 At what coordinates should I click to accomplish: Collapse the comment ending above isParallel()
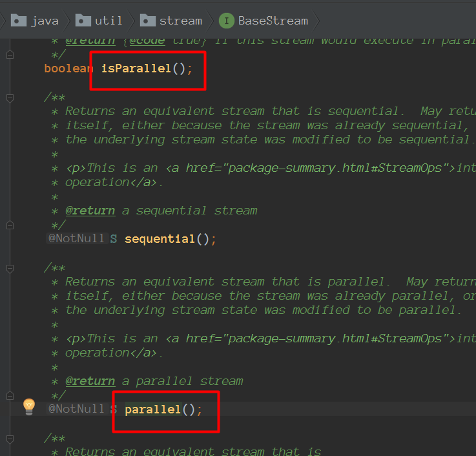10,55
